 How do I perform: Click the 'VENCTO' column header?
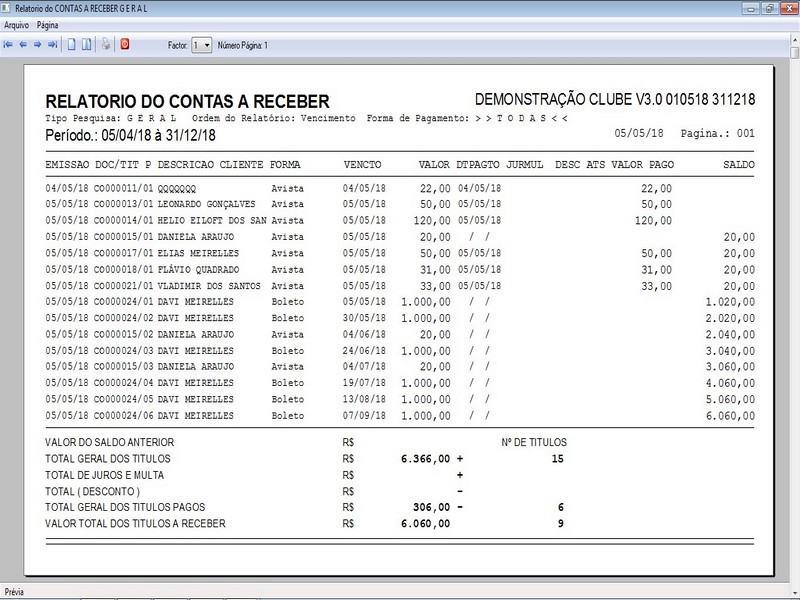pyautogui.click(x=362, y=165)
